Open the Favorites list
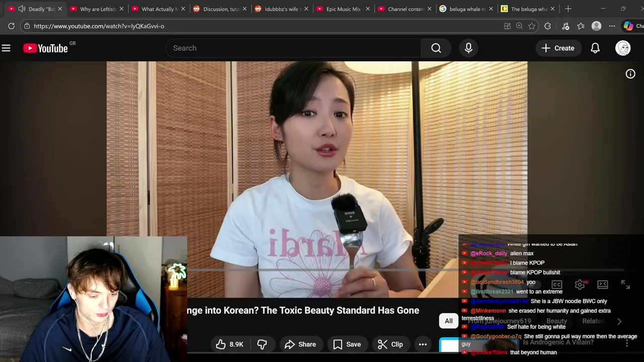 [581, 26]
